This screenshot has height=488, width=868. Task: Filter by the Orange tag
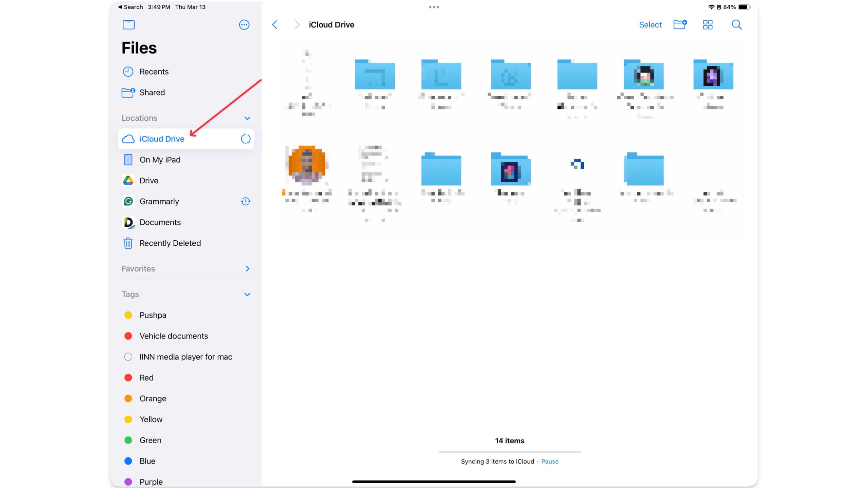click(x=186, y=399)
